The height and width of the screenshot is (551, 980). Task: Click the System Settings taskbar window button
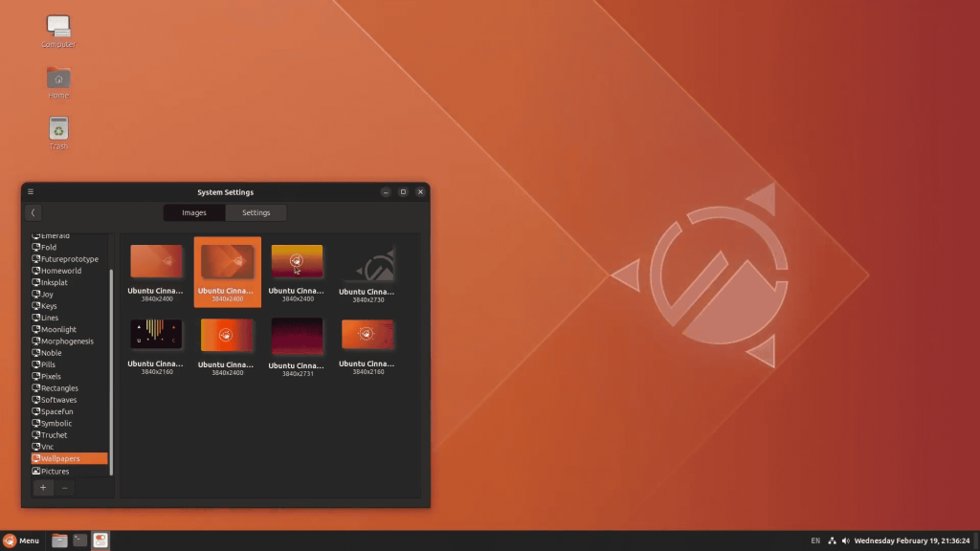100,540
